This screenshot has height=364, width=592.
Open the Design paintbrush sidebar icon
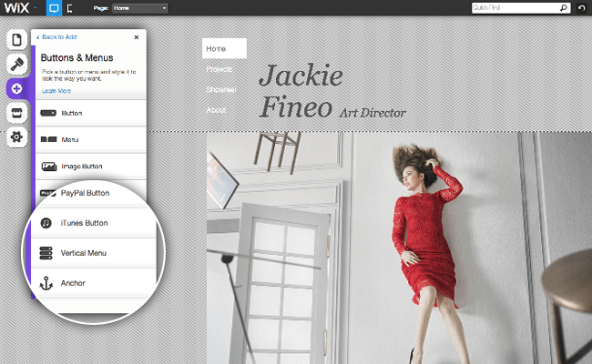[x=16, y=64]
